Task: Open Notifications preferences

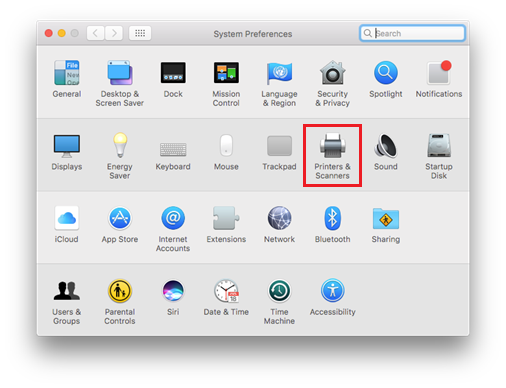Action: pos(439,79)
